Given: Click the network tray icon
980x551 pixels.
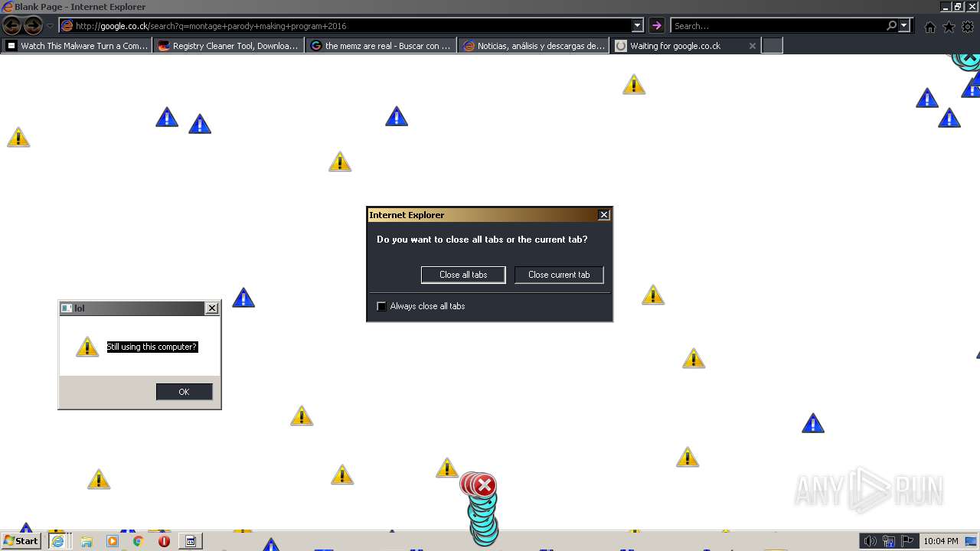Looking at the screenshot, I should click(x=889, y=541).
